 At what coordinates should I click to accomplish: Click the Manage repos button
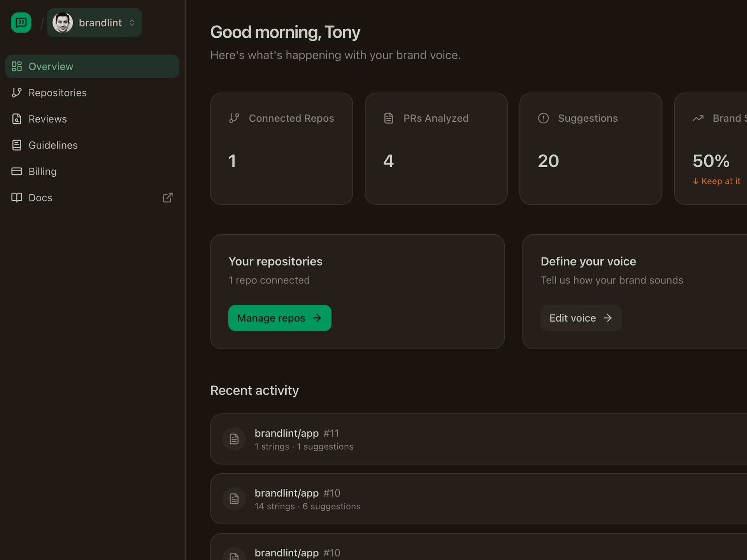(279, 318)
